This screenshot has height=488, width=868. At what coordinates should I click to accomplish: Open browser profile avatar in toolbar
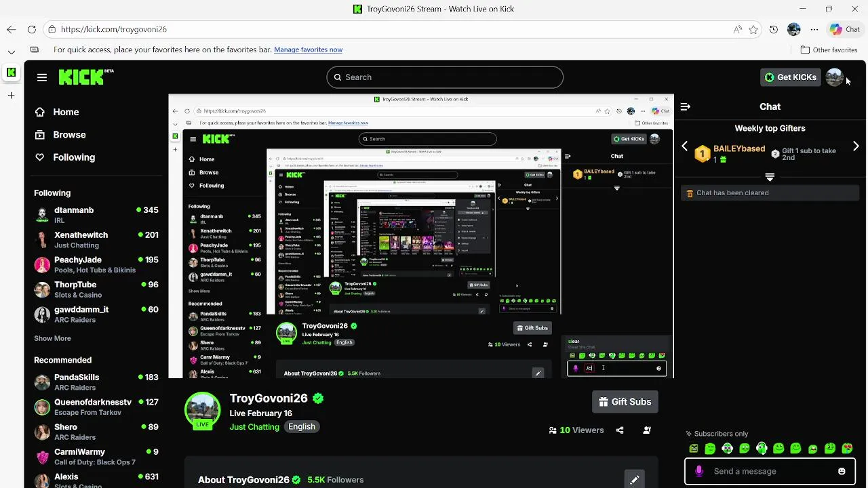tap(794, 29)
